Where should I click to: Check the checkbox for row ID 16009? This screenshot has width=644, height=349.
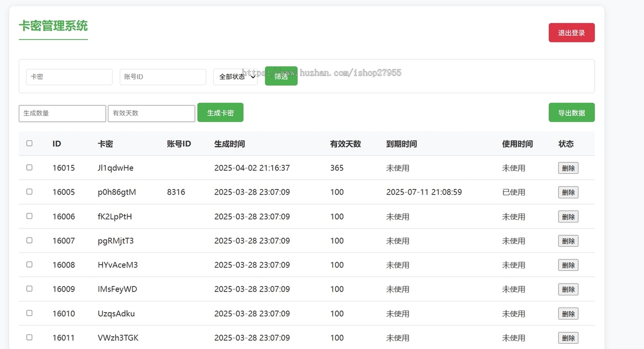click(x=30, y=288)
